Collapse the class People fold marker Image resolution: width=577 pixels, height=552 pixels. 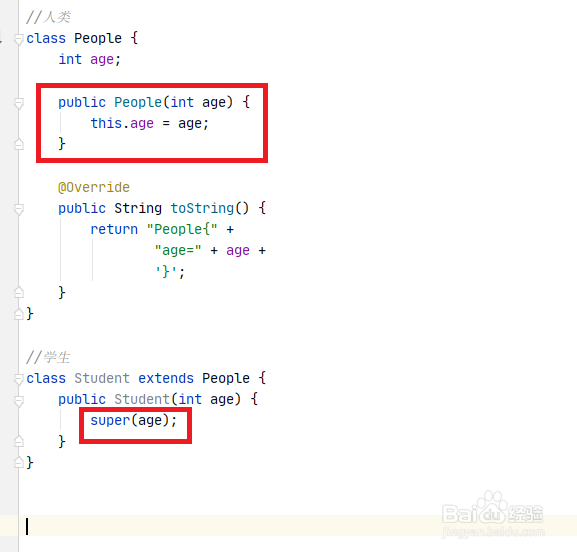(x=18, y=39)
